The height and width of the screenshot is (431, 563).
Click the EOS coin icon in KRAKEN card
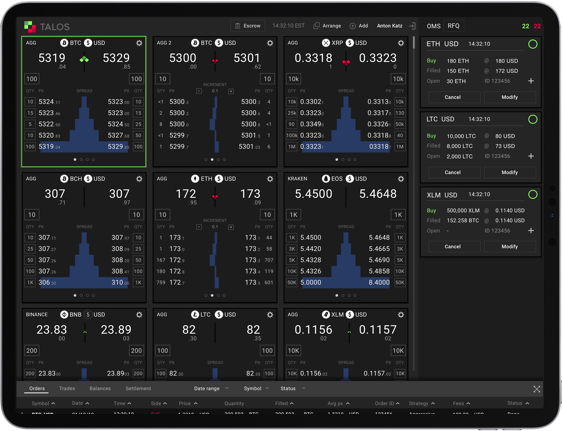point(326,179)
